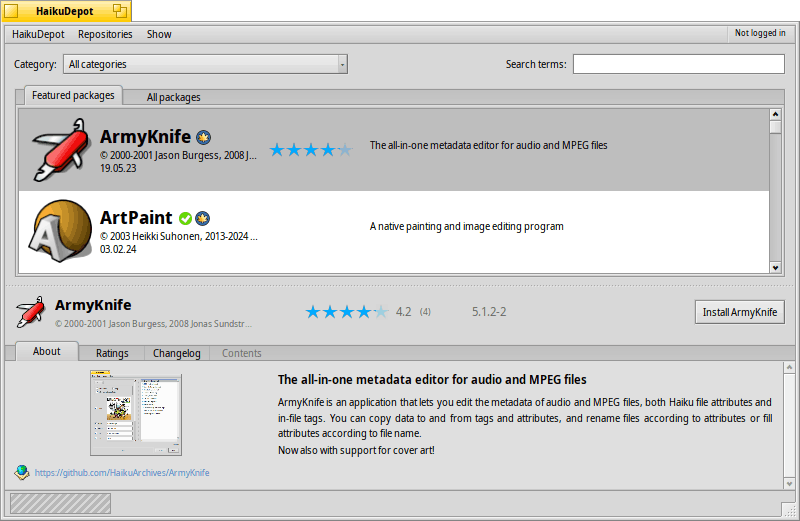Screen dimensions: 800x521
Task: Open the ArmyKnife GitHub link
Action: tap(122, 473)
